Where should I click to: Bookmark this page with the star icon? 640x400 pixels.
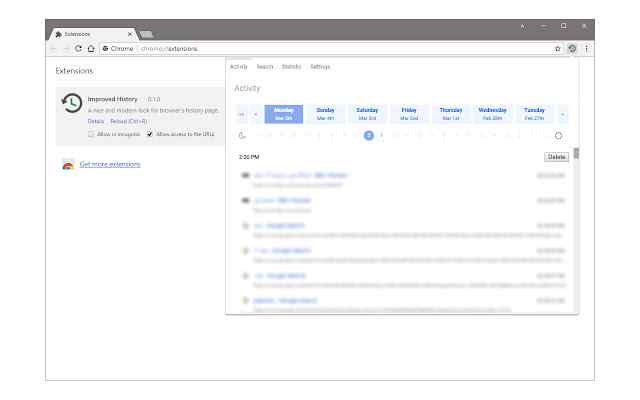558,49
